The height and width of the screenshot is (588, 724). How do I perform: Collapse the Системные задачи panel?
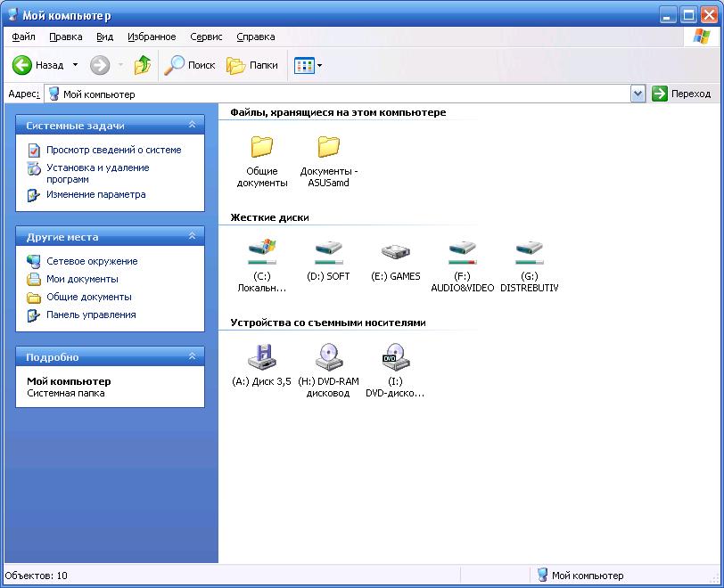point(192,126)
